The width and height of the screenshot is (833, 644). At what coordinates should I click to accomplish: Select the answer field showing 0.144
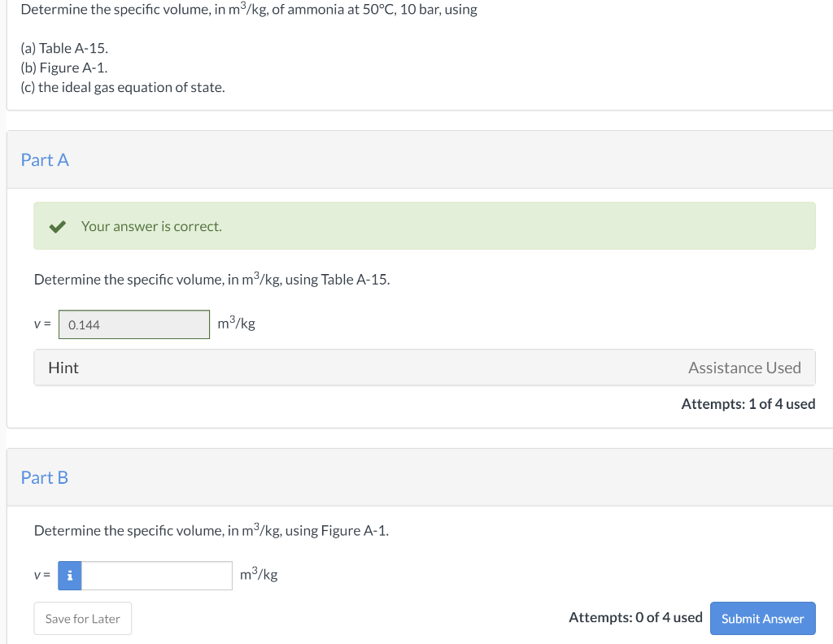pyautogui.click(x=133, y=324)
